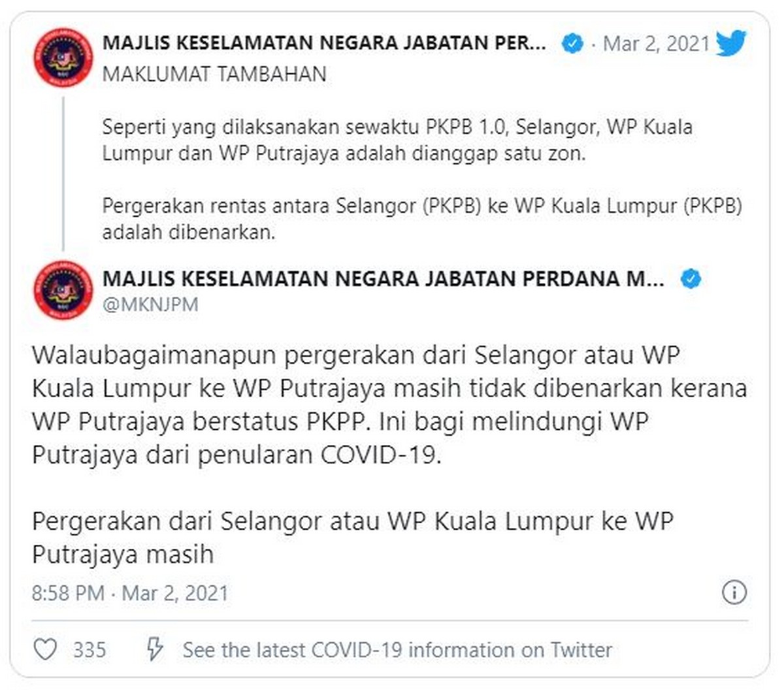The width and height of the screenshot is (784, 697).
Task: Open the MKN avatar on the top tweet
Action: tap(63, 57)
